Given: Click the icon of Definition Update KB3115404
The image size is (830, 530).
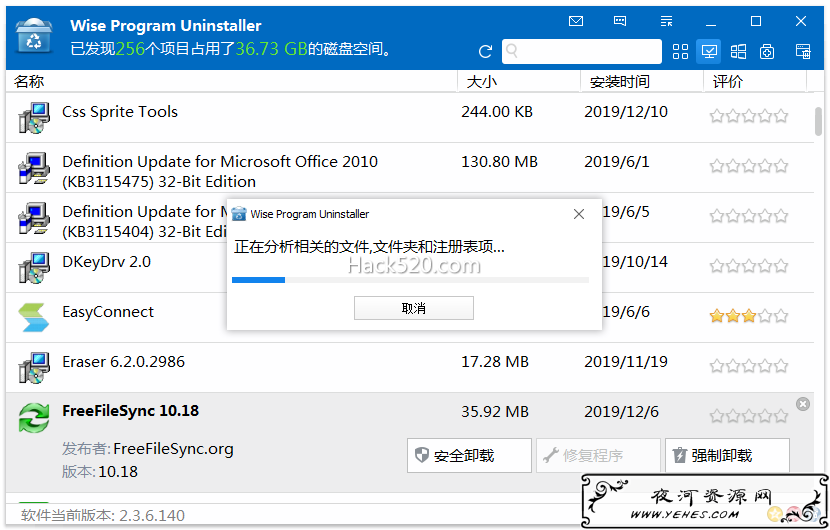Looking at the screenshot, I should (x=34, y=218).
